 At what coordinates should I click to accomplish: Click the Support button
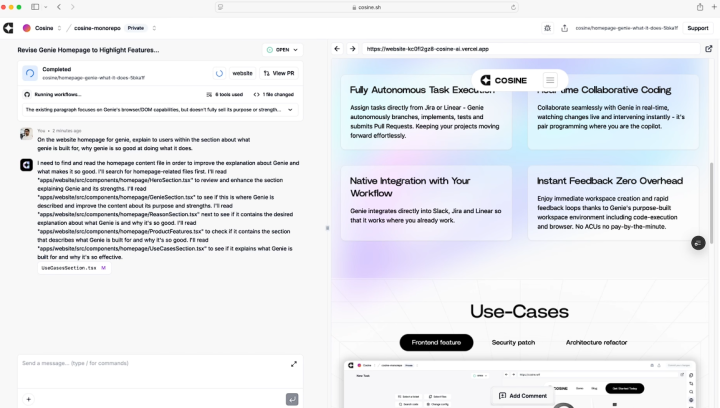coord(697,28)
